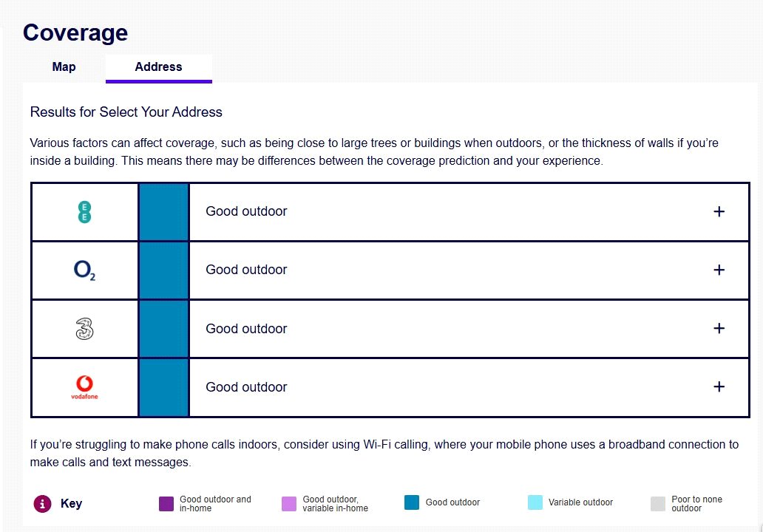This screenshot has height=532, width=763.
Task: Click the 'Good outdoor' text in O2 row
Action: click(x=246, y=270)
